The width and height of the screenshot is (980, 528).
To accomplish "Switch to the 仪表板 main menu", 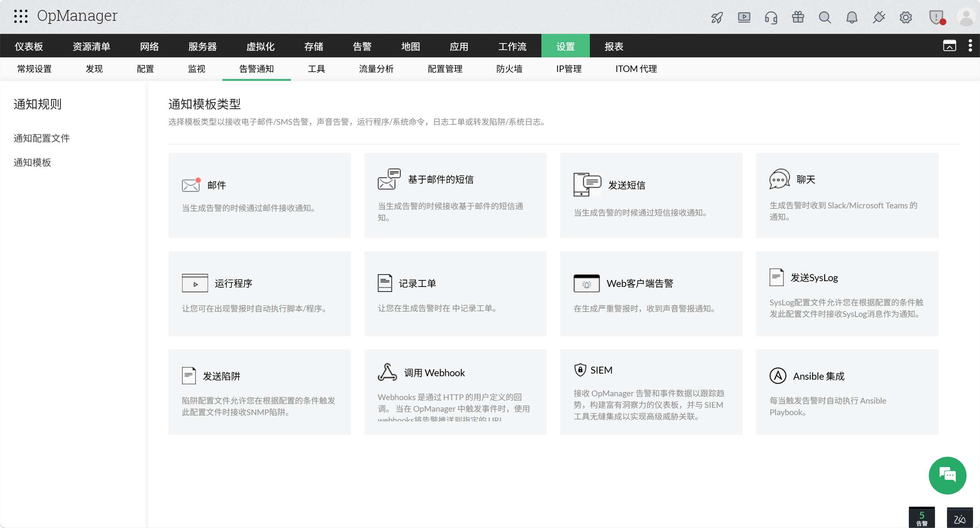I will 29,46.
